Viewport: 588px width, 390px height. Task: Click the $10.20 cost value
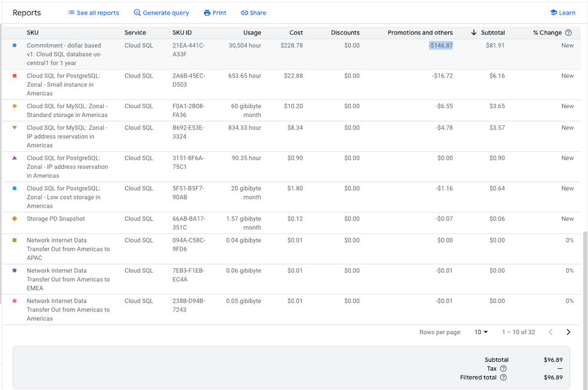click(293, 106)
